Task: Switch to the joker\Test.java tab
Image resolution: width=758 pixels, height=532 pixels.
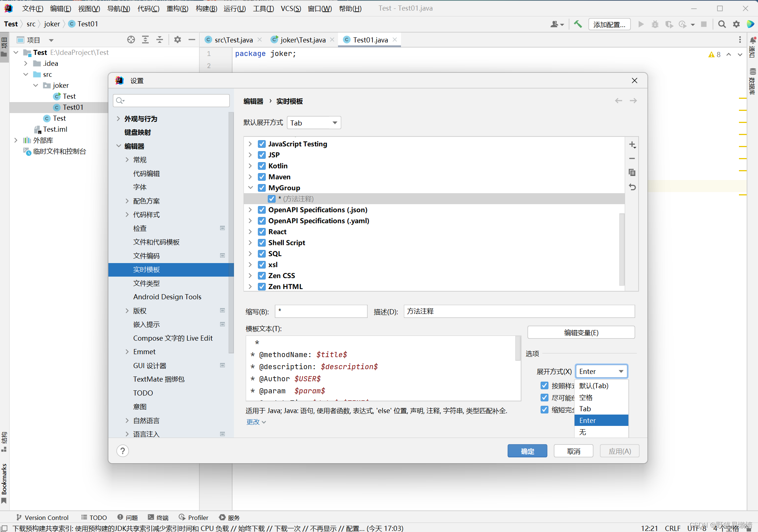Action: (302, 40)
